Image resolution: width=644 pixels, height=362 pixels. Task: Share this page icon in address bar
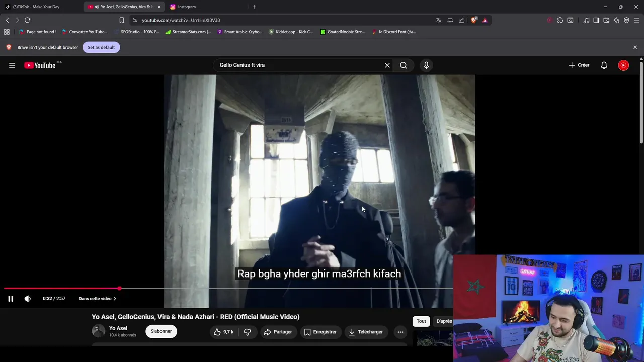(461, 20)
